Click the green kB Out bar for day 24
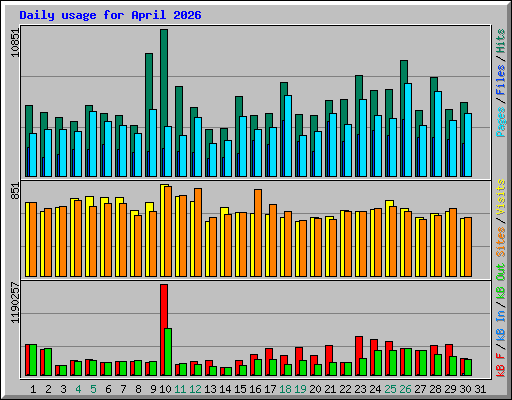This screenshot has width=512, height=400. click(378, 363)
